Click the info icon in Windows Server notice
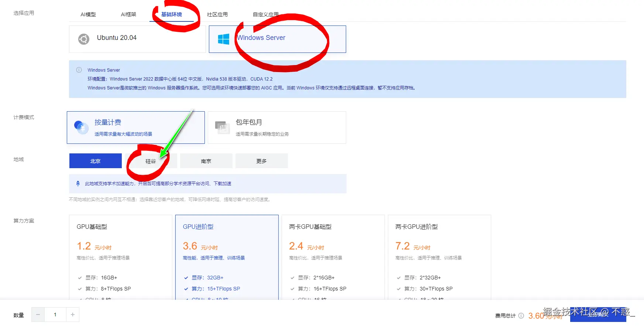Viewport: 644px width, 326px height. pos(79,70)
